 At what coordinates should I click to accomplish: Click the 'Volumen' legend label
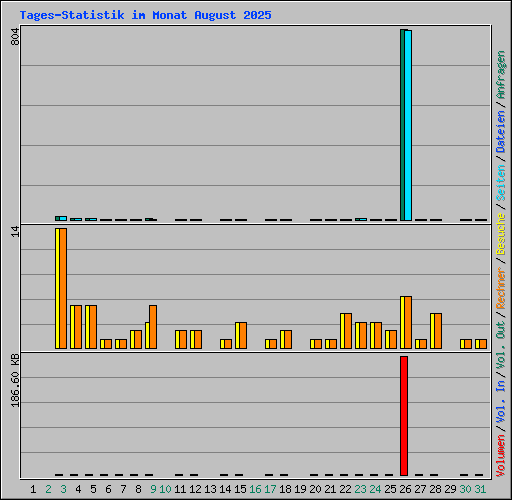501,456
